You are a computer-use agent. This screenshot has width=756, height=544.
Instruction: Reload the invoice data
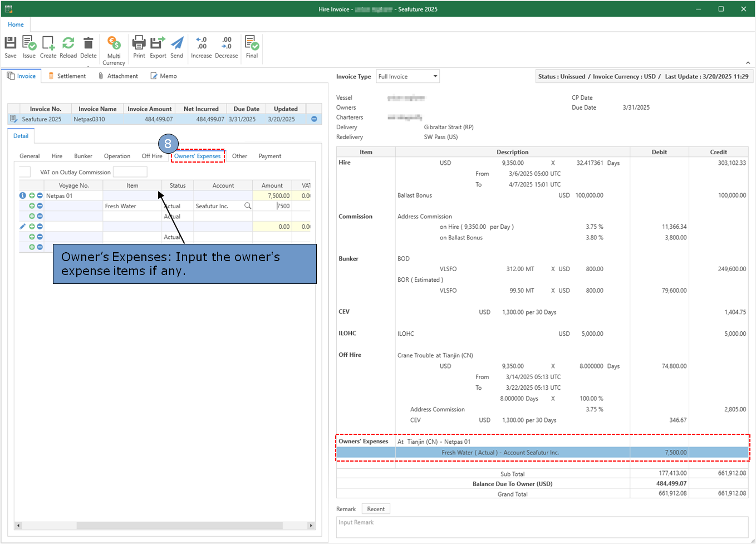point(68,47)
